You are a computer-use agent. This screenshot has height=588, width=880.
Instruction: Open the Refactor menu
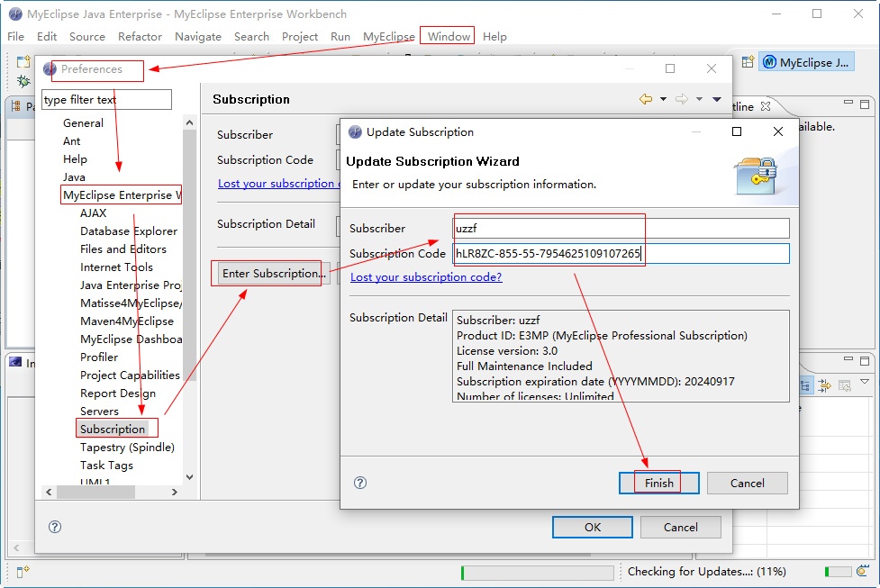(x=140, y=36)
